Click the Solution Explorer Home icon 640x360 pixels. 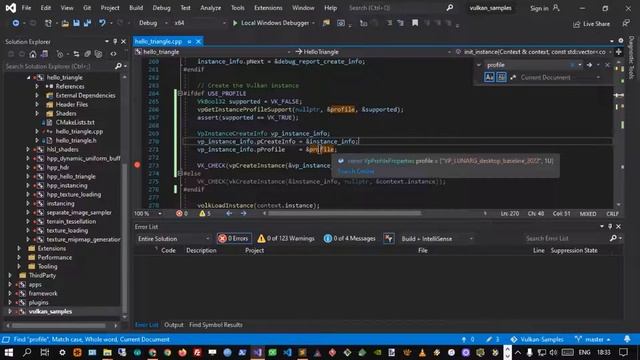(x=33, y=54)
